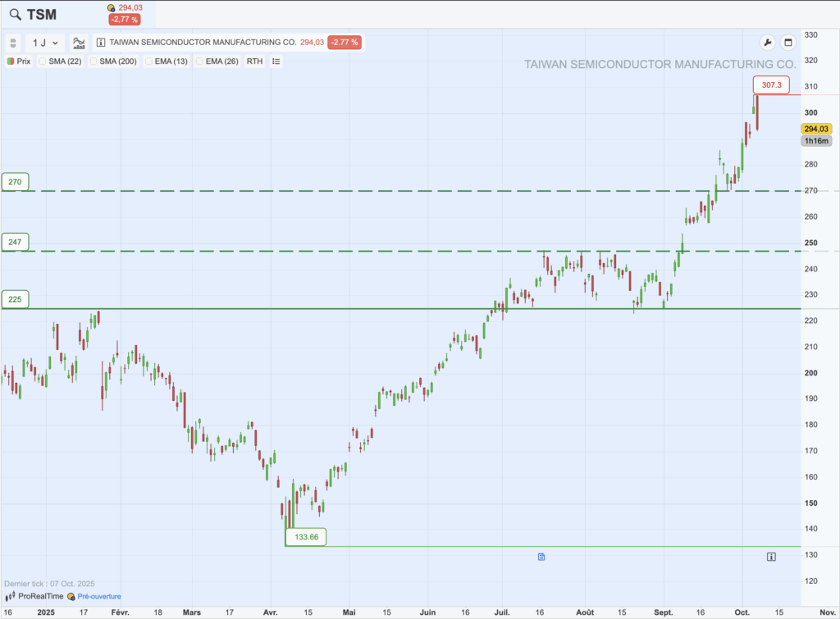The height and width of the screenshot is (619, 840).
Task: Click the grip handle icon on the toolbar
Action: [x=12, y=43]
